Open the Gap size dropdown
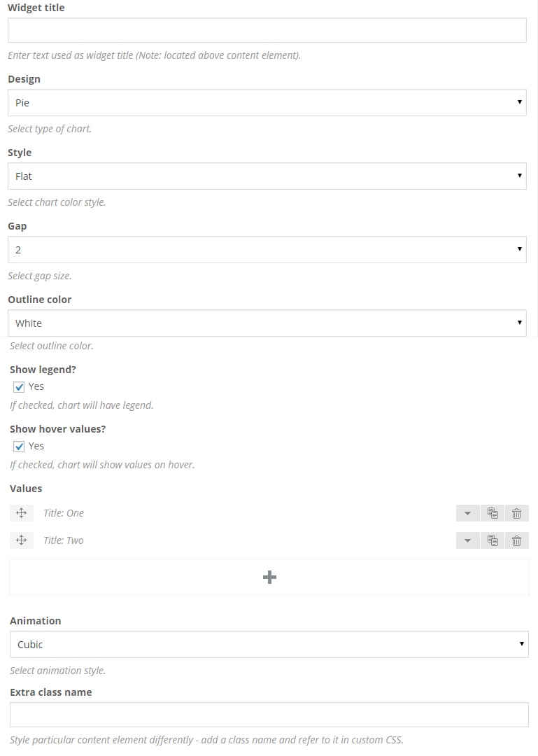Image resolution: width=538 pixels, height=756 pixels. pyautogui.click(x=267, y=250)
